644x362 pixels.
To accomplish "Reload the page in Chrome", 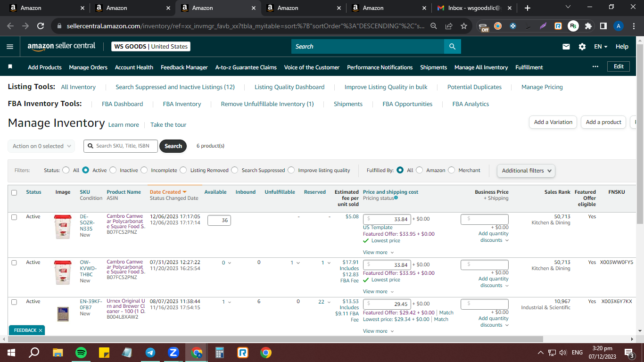I will 41,26.
